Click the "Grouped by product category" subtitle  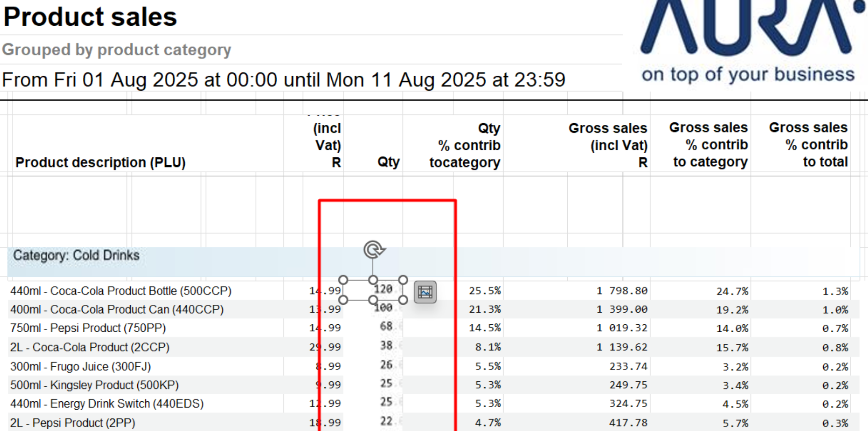116,50
